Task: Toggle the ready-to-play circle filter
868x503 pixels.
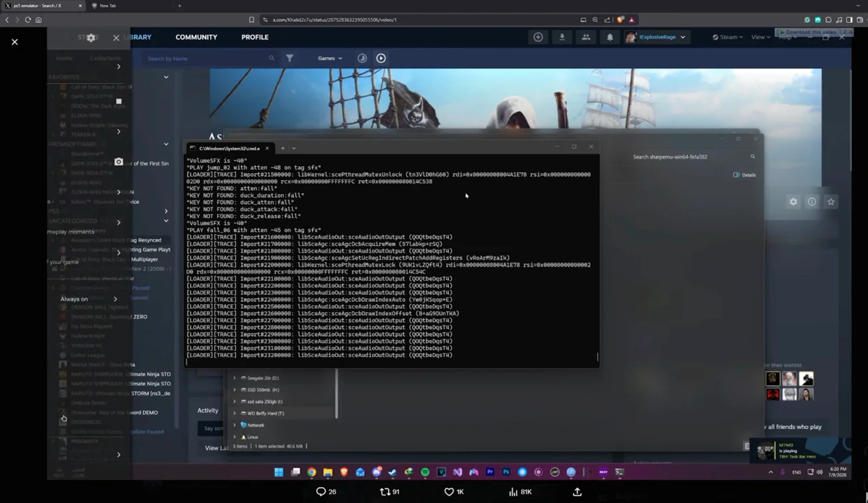Action: click(381, 58)
